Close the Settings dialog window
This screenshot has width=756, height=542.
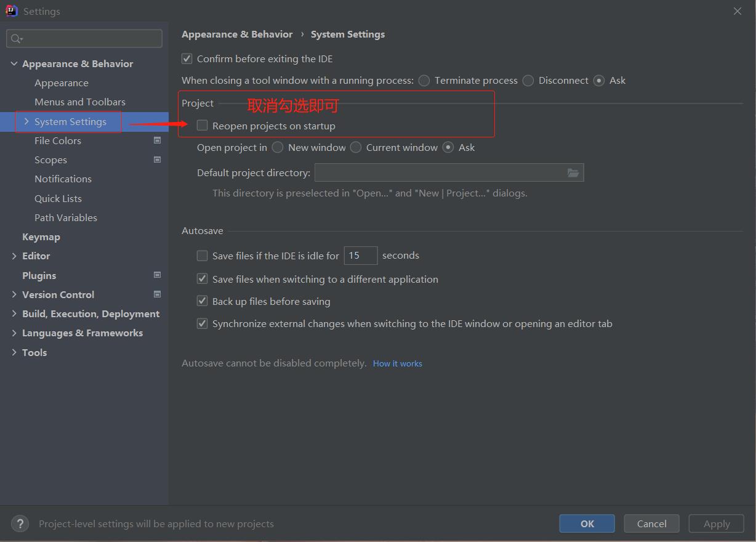pyautogui.click(x=738, y=11)
